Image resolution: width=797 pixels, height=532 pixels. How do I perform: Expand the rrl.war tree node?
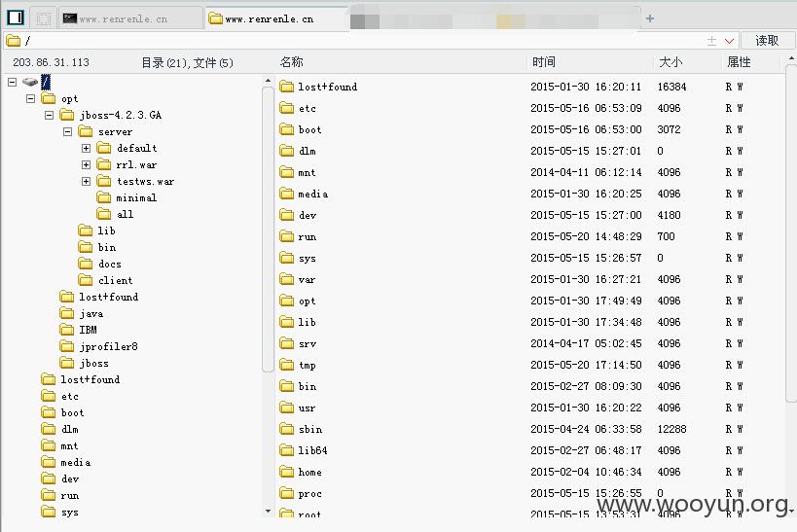point(86,165)
